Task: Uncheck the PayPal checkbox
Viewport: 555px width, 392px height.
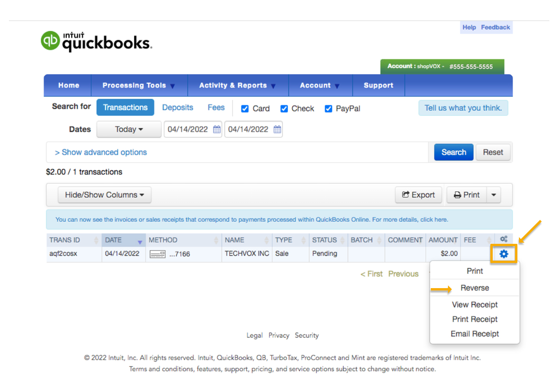Action: pyautogui.click(x=328, y=109)
